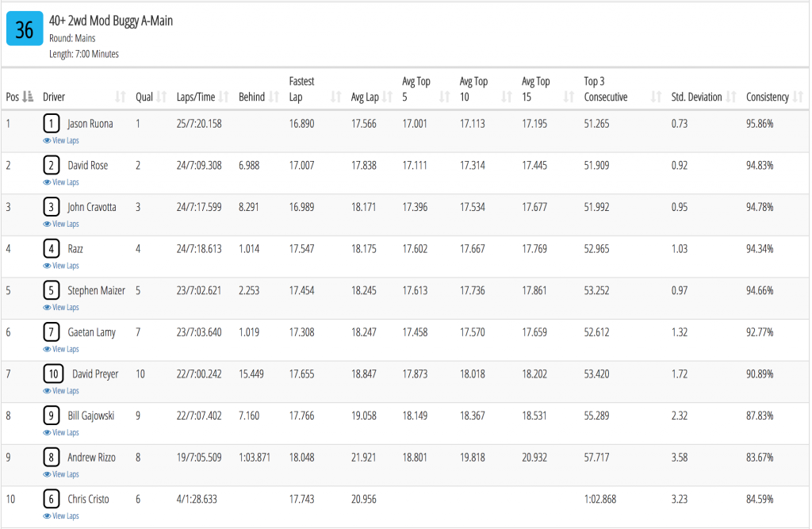The width and height of the screenshot is (812, 529).
Task: Click race number 36 badge
Action: (25, 29)
